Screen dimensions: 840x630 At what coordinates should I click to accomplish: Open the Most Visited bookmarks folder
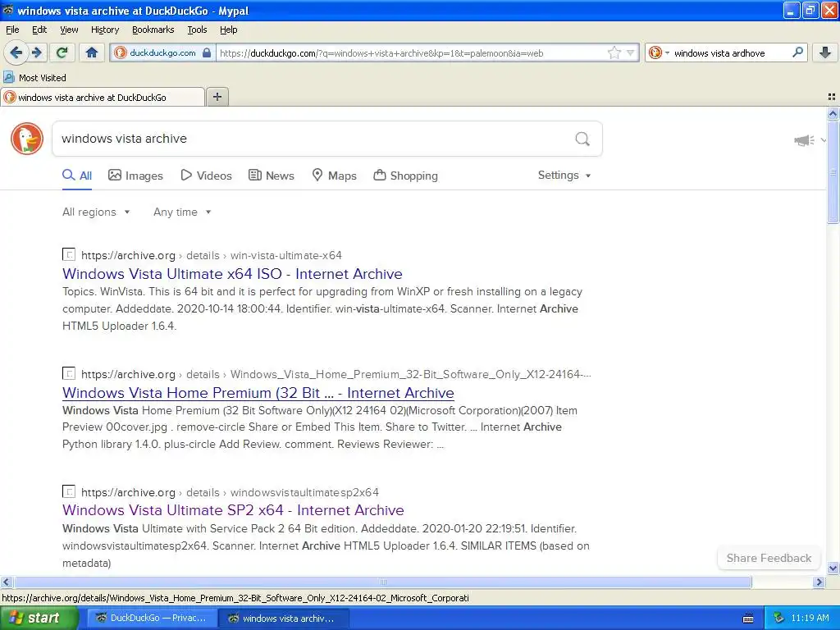click(34, 78)
